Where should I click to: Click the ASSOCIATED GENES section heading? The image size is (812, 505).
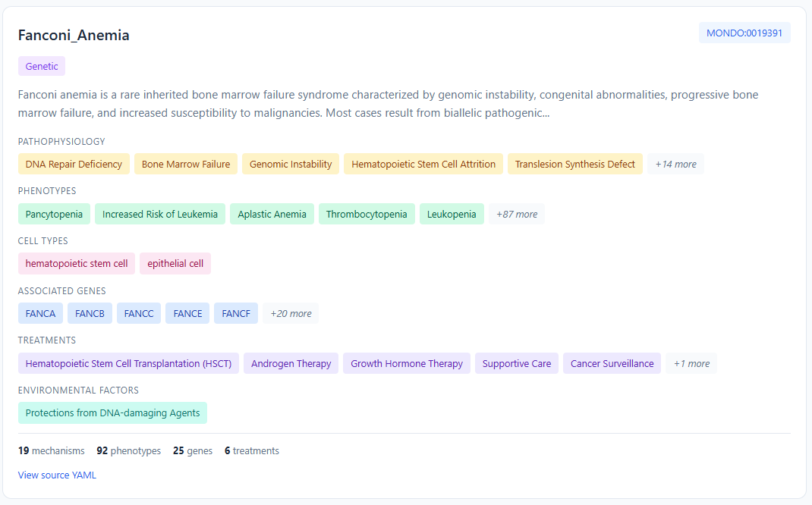[x=62, y=290]
